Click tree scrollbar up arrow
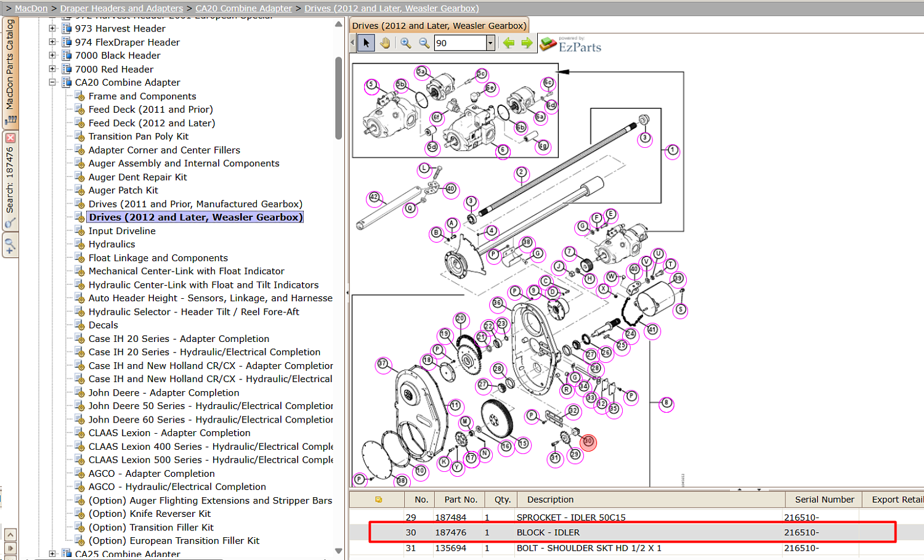Screen dimensions: 924x560 tap(338, 24)
